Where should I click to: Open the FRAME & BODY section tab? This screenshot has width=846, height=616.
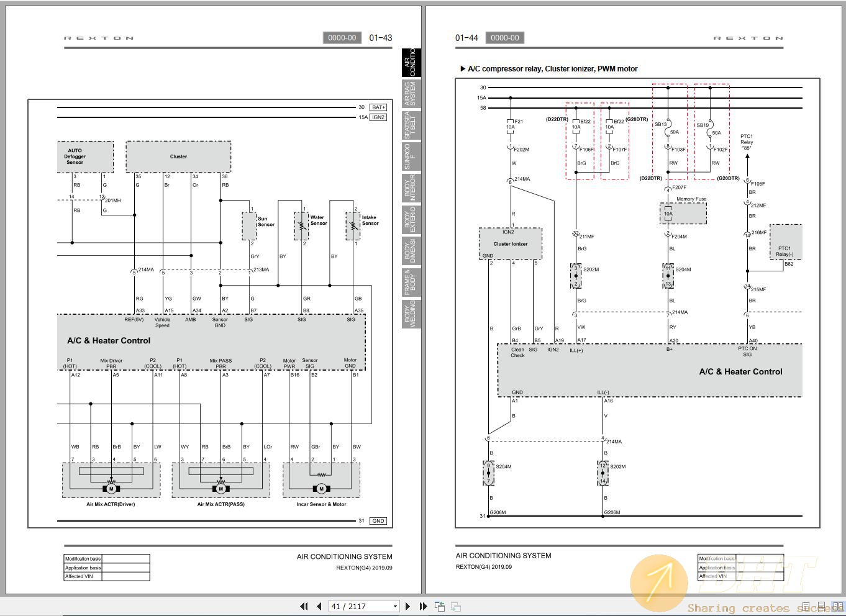pyautogui.click(x=411, y=283)
